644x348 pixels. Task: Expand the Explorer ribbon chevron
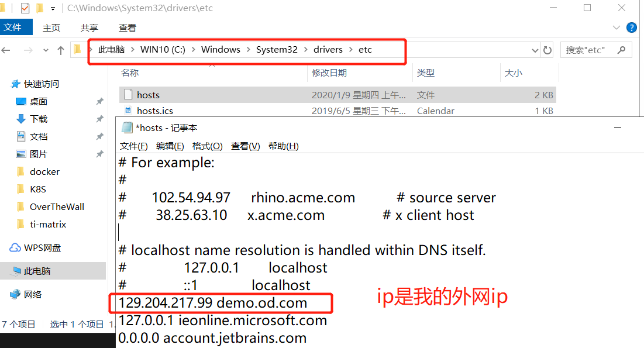616,27
